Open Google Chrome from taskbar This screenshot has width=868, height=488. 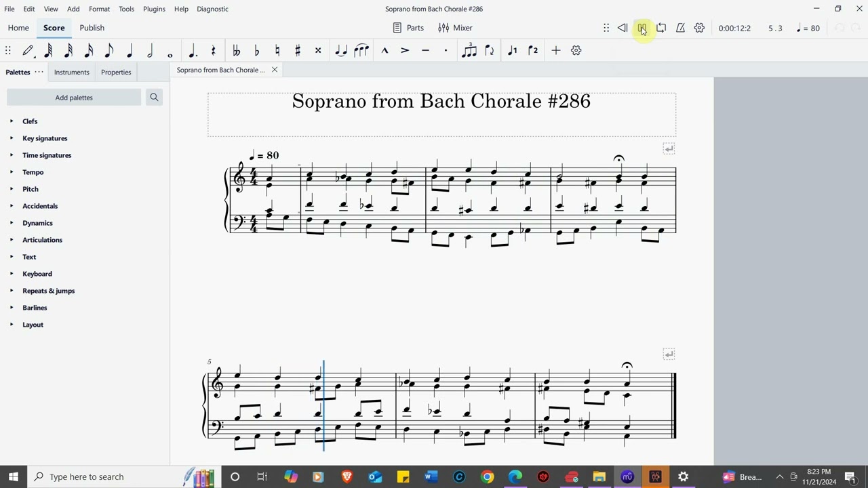487,476
